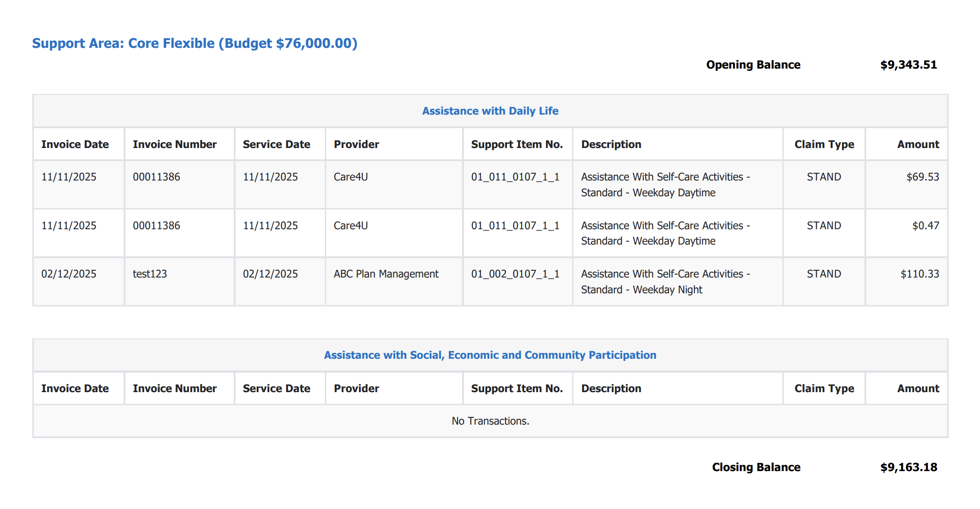Click the Description header in the Social Participation table
This screenshot has height=509, width=980.
611,389
